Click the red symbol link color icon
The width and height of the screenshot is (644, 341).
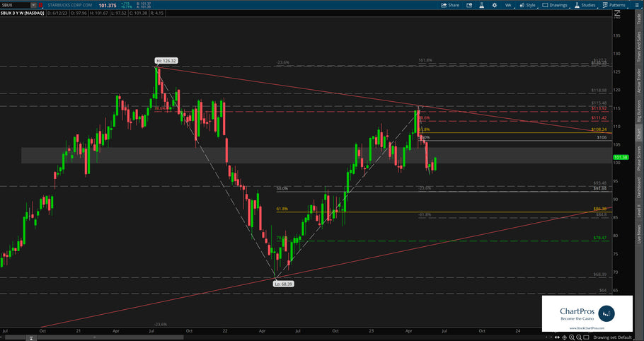pyautogui.click(x=40, y=6)
